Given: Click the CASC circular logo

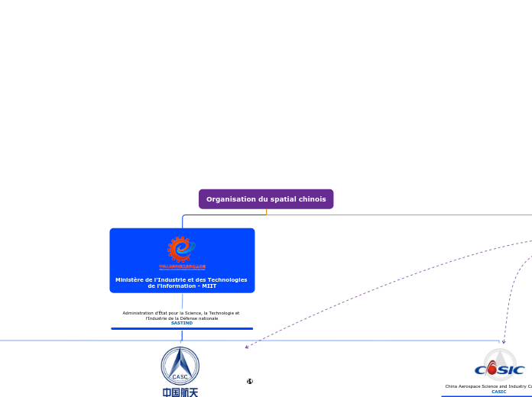Looking at the screenshot, I should point(180,366).
